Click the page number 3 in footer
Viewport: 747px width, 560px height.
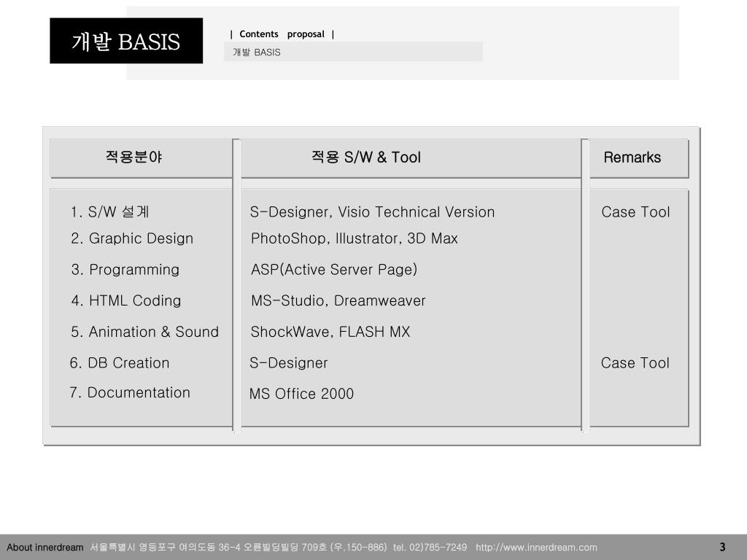722,547
